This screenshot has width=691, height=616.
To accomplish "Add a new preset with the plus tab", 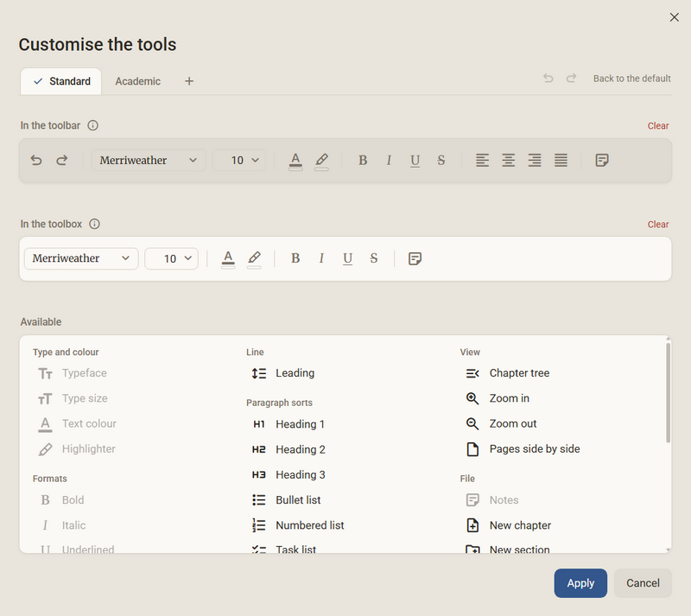I will (189, 81).
